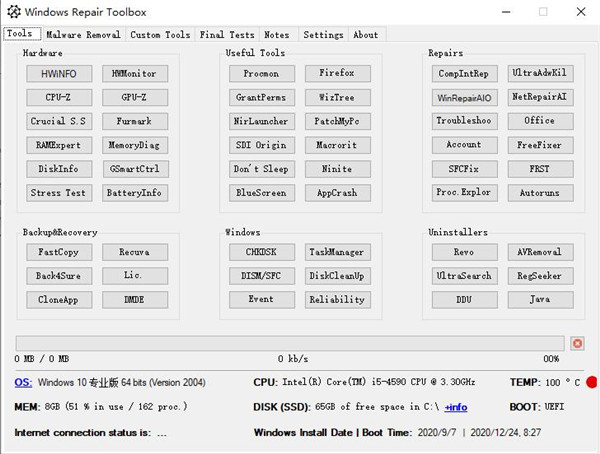The width and height of the screenshot is (600, 454).
Task: Open the OS information link
Action: point(23,382)
